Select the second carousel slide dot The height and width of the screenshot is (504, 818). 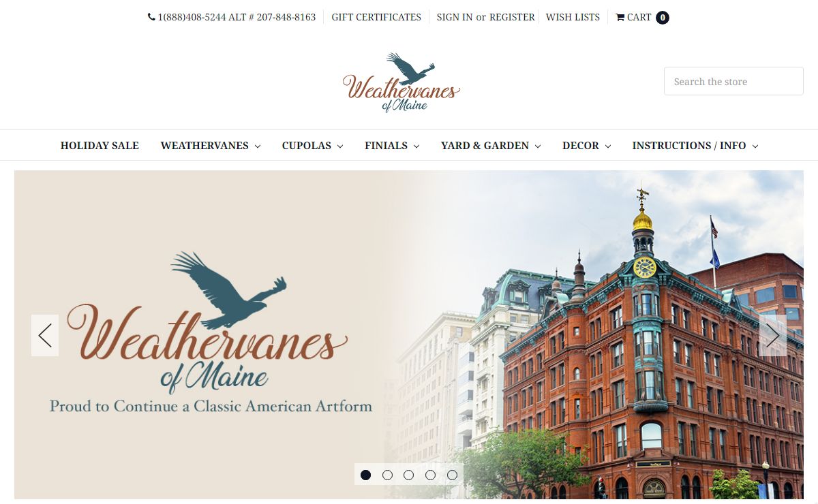[387, 475]
